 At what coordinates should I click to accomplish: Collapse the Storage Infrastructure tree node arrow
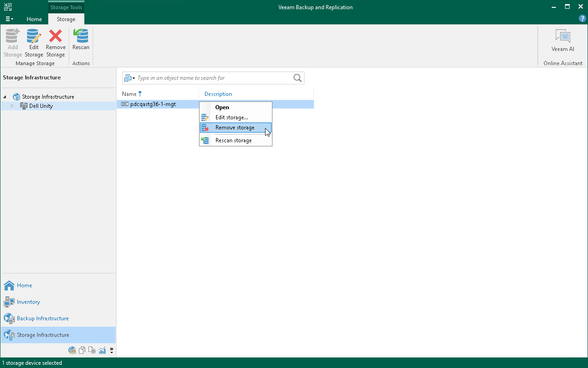tap(5, 97)
